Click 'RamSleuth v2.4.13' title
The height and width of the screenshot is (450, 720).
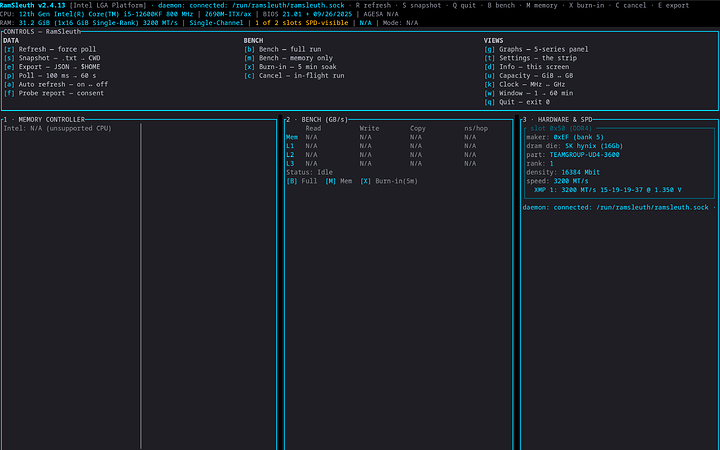33,6
